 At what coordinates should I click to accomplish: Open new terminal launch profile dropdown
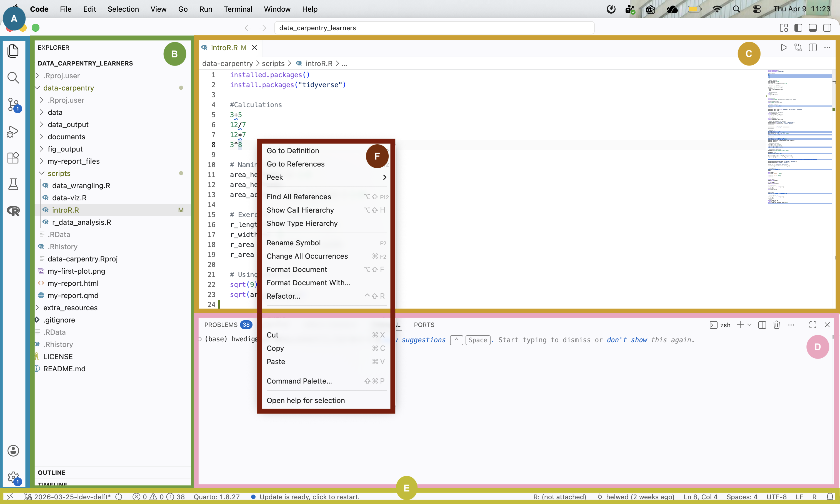pos(749,325)
